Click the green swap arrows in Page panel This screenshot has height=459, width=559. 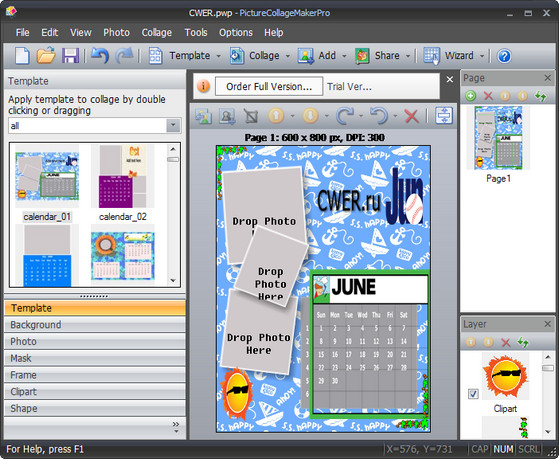point(540,96)
